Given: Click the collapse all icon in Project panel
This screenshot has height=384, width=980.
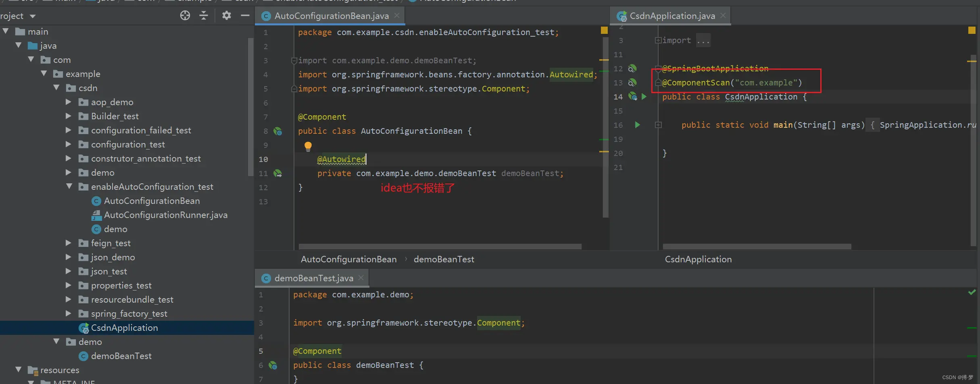Looking at the screenshot, I should click(204, 15).
